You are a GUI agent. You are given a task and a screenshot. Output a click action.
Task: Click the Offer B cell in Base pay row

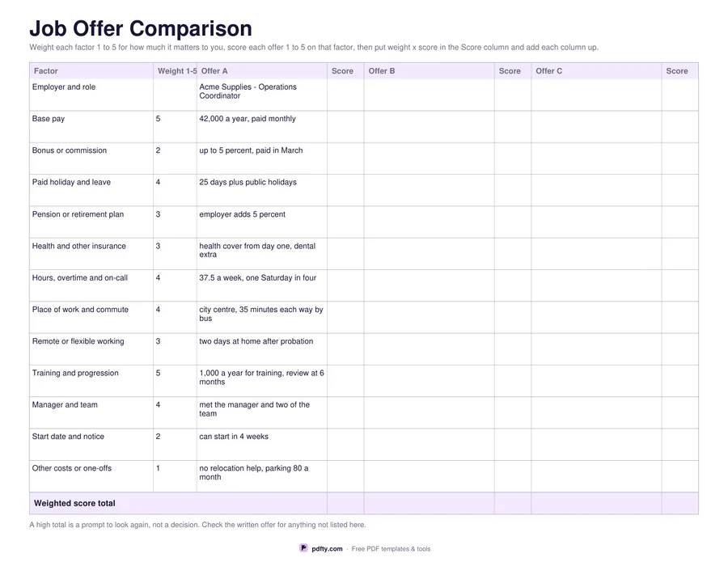[429, 127]
